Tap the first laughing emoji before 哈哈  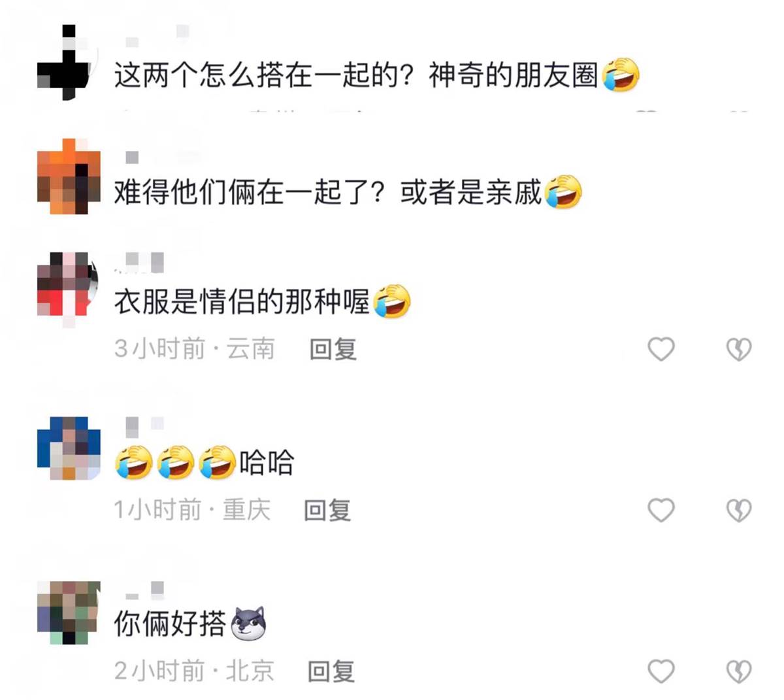coord(133,462)
